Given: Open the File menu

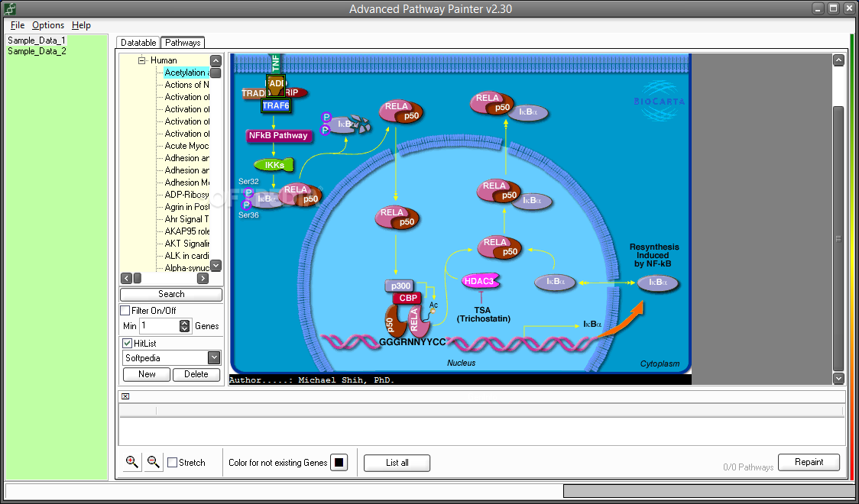Looking at the screenshot, I should [x=18, y=25].
